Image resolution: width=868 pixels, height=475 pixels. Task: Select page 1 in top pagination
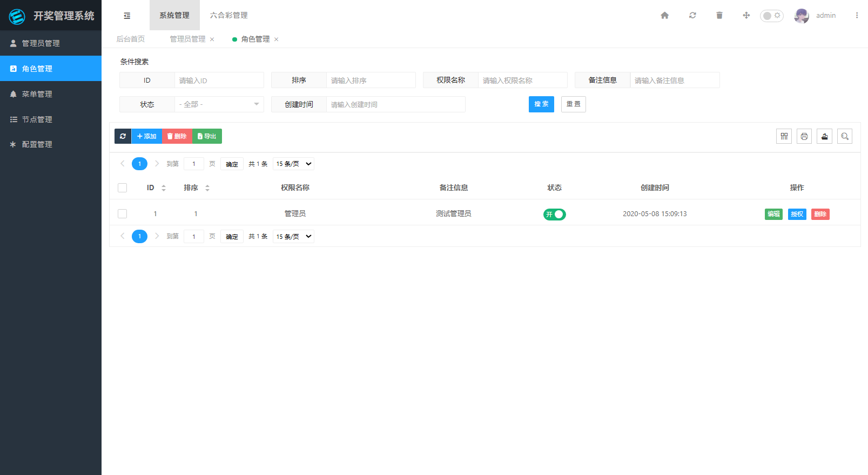point(139,164)
